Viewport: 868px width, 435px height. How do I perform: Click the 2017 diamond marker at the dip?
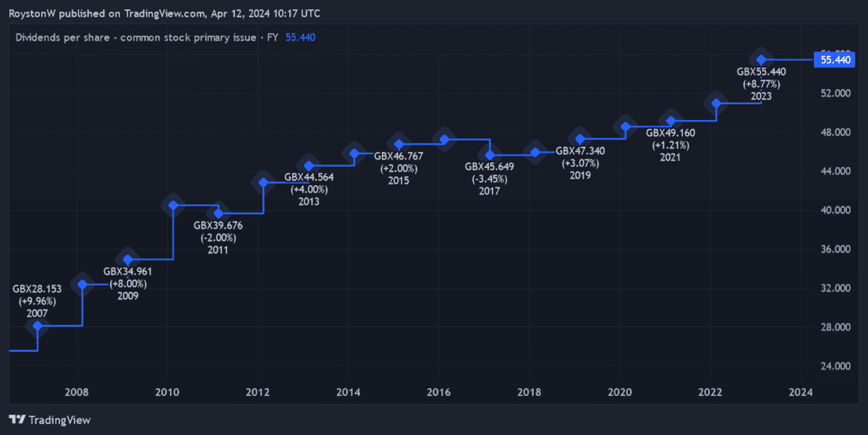tap(490, 155)
